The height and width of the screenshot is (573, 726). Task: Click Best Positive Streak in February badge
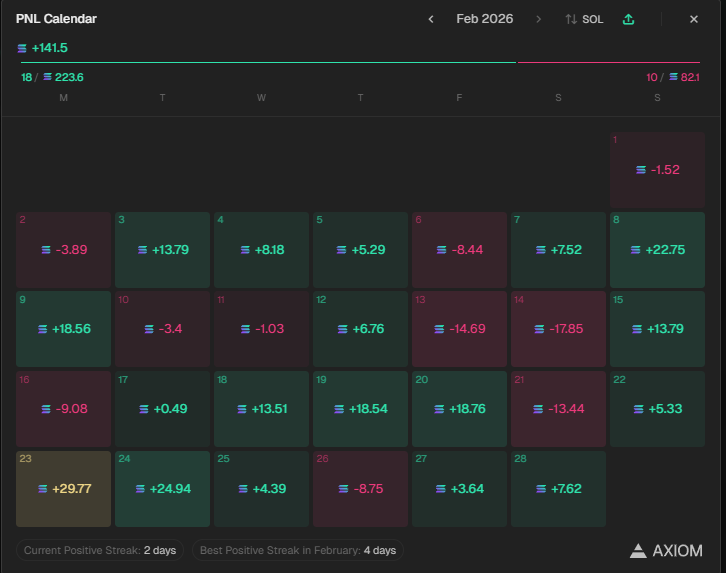(298, 550)
